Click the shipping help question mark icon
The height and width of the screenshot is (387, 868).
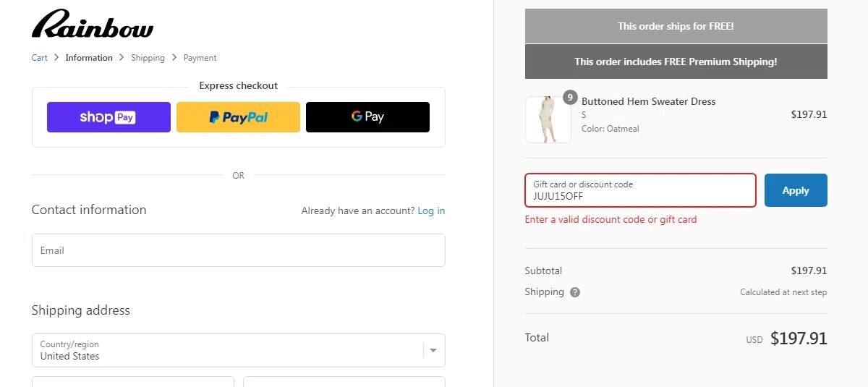[x=575, y=292]
